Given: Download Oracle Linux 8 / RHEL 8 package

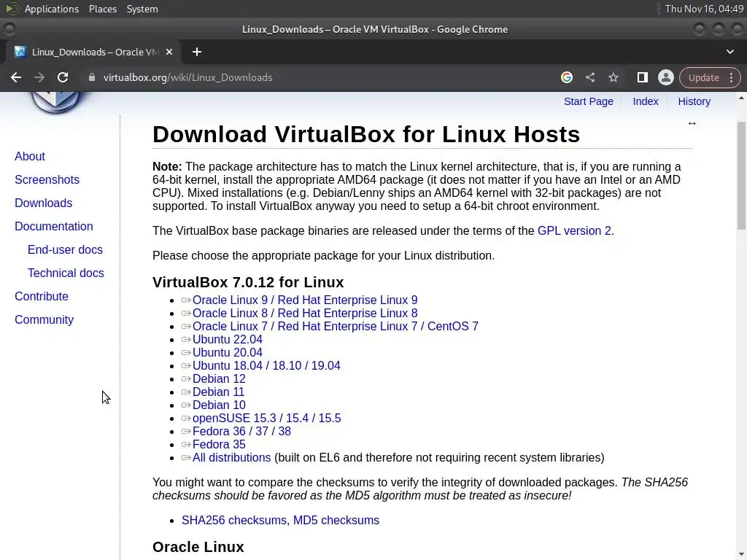Looking at the screenshot, I should (305, 314).
